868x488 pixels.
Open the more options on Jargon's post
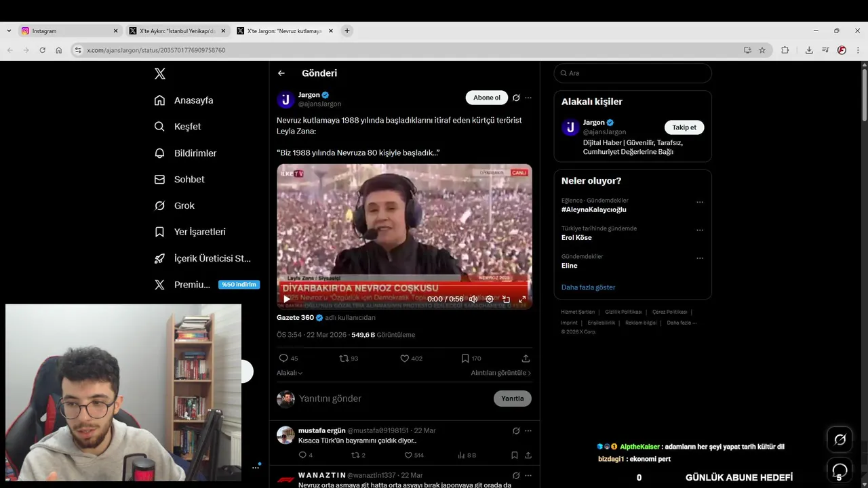pos(528,98)
